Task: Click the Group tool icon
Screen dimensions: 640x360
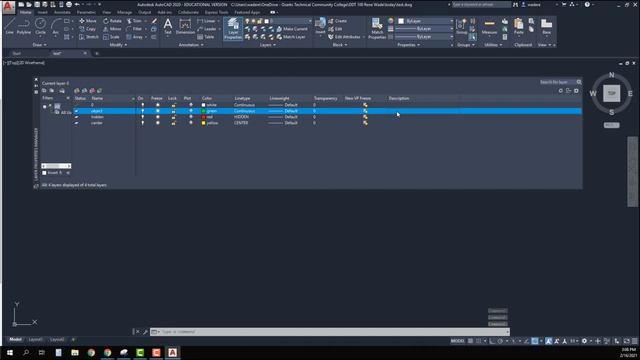Action: coord(462,27)
